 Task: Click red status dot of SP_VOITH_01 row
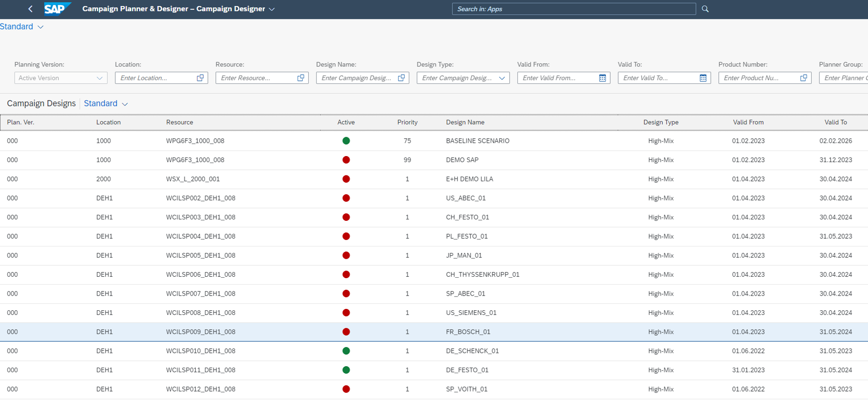click(346, 389)
